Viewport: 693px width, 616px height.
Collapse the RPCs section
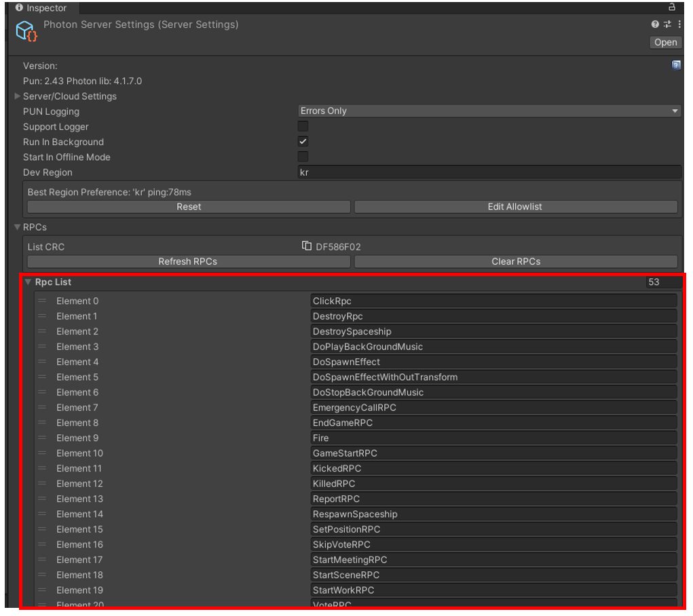point(17,227)
